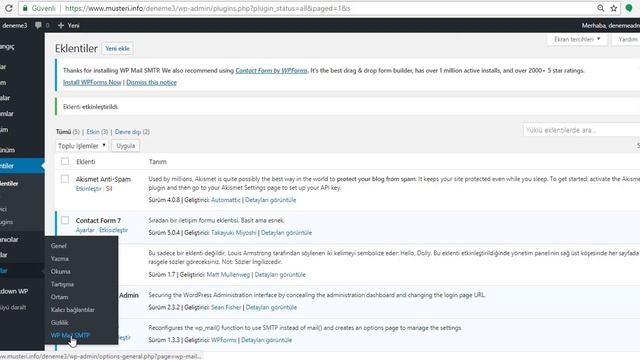Click Akismet Anti-Spam plugin name
The height and width of the screenshot is (360, 640).
point(103,179)
